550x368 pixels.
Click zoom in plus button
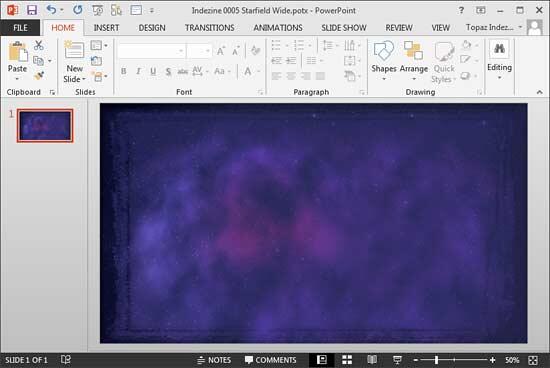coord(492,360)
